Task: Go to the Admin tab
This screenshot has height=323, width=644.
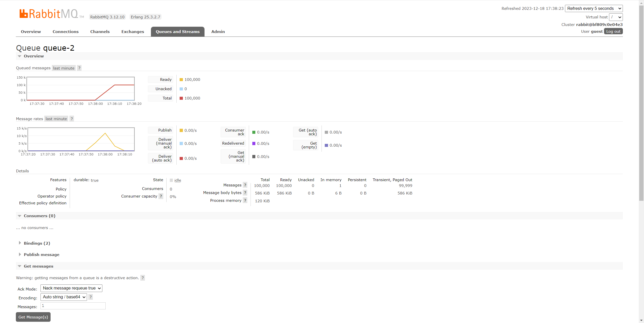Action: pyautogui.click(x=218, y=32)
